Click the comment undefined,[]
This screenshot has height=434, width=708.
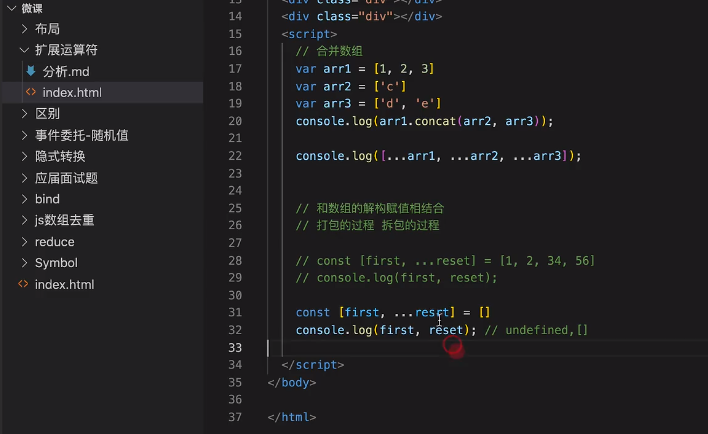pos(536,330)
